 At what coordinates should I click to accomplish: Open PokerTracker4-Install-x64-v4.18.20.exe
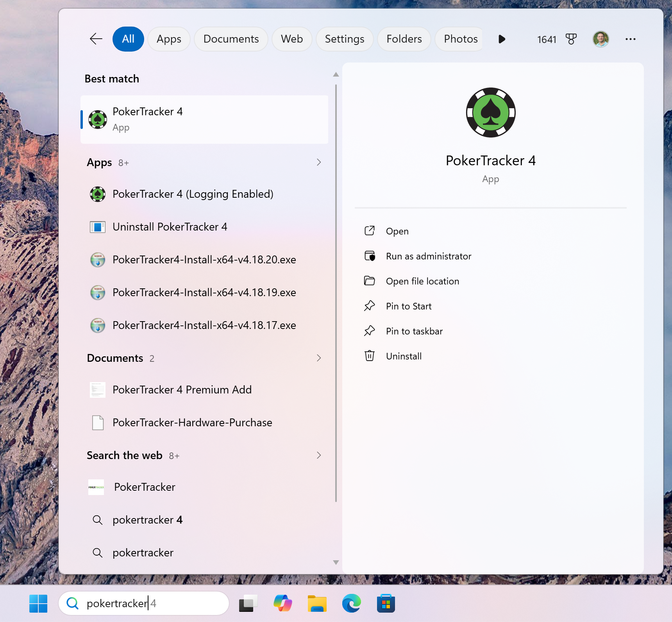point(204,260)
